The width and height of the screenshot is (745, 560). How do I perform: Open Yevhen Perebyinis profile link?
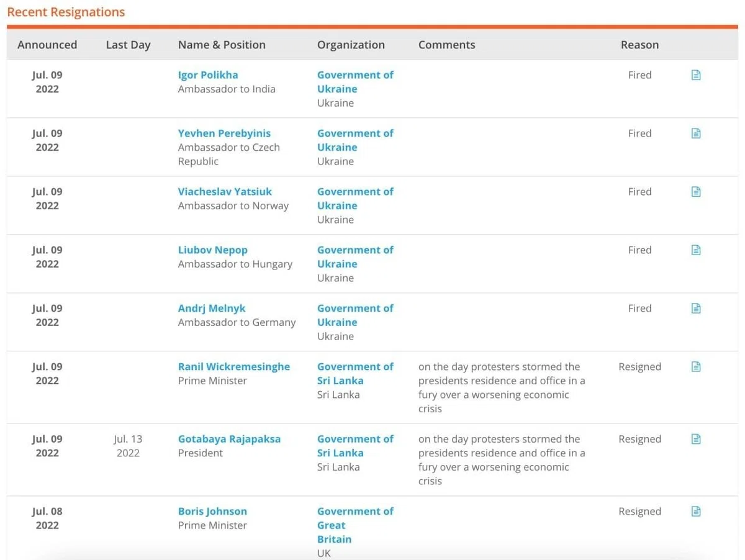(224, 133)
